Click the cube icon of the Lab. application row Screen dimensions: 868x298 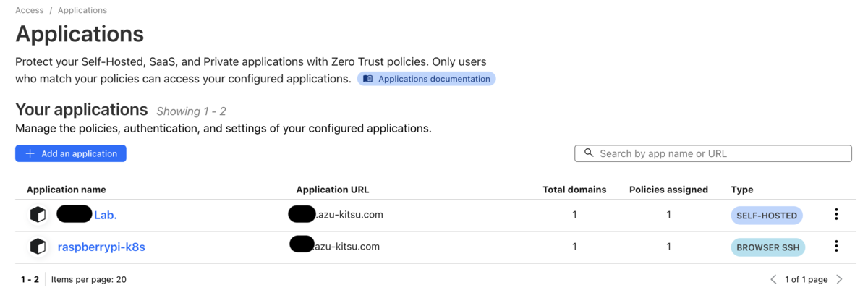coord(38,215)
